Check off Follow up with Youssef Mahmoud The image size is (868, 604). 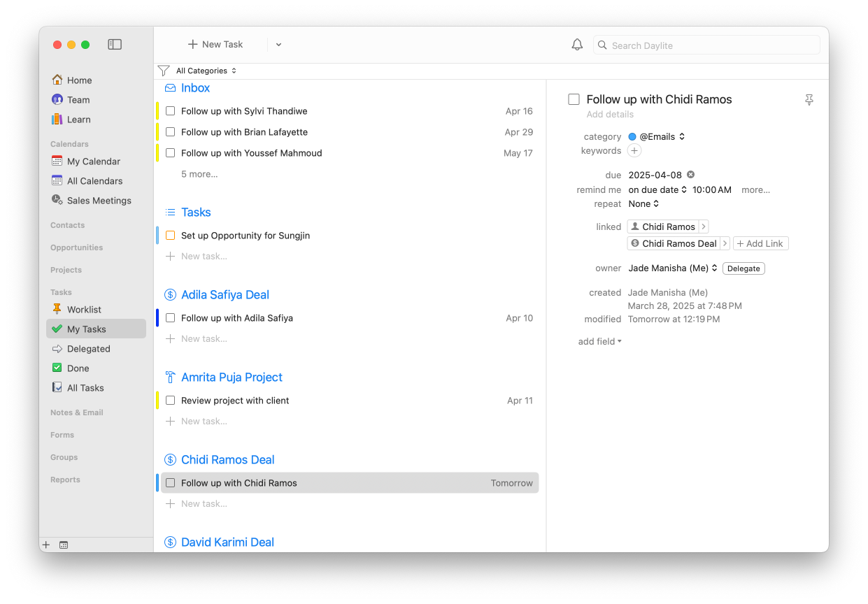[x=170, y=153]
